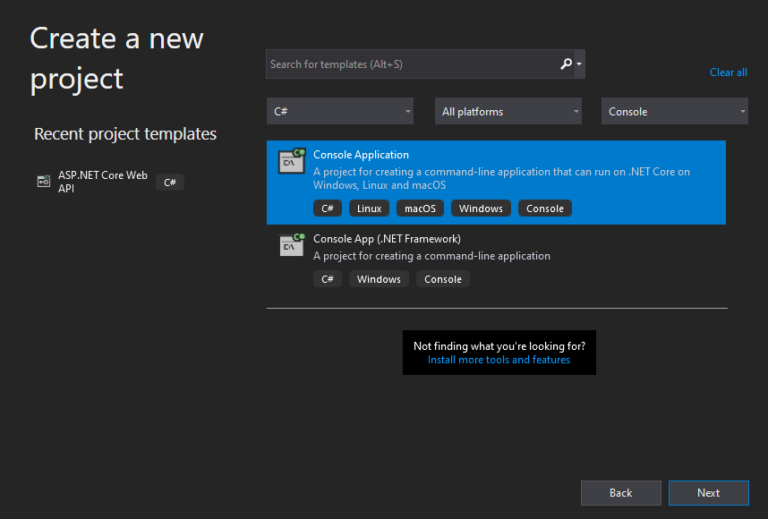The height and width of the screenshot is (519, 768).
Task: Click the C# tag beside ASP.NET Core Web API
Action: (170, 182)
